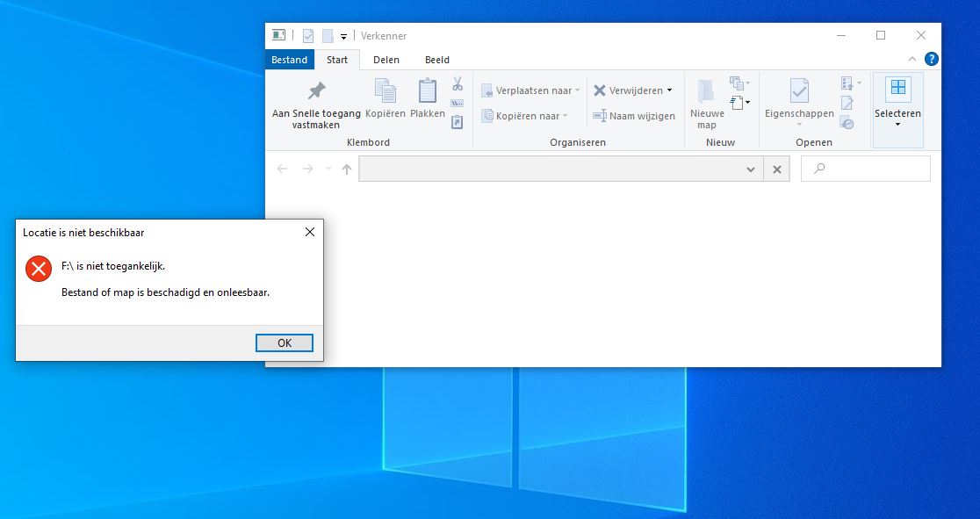Image resolution: width=980 pixels, height=519 pixels.
Task: Click the Plakken paste clipboard icon
Action: coord(428,91)
